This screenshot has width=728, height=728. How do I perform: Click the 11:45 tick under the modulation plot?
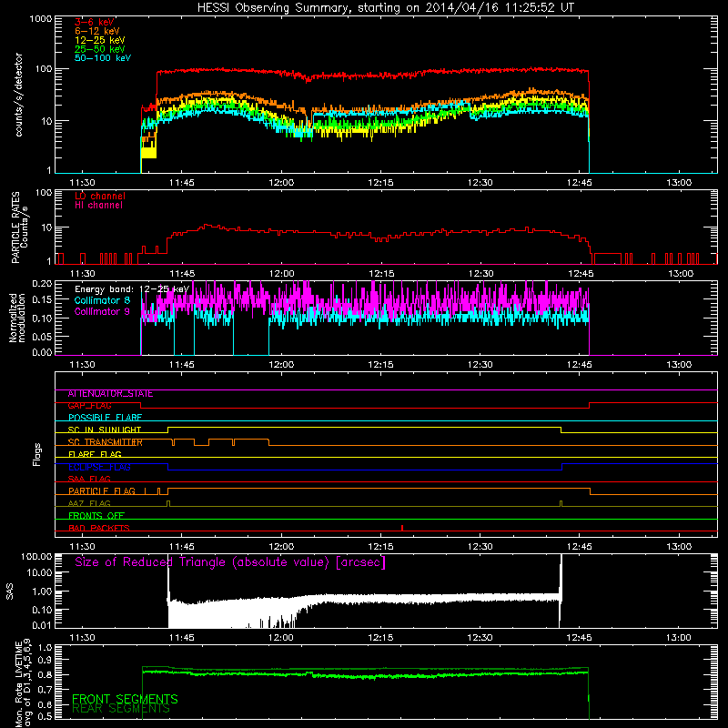[x=182, y=365]
